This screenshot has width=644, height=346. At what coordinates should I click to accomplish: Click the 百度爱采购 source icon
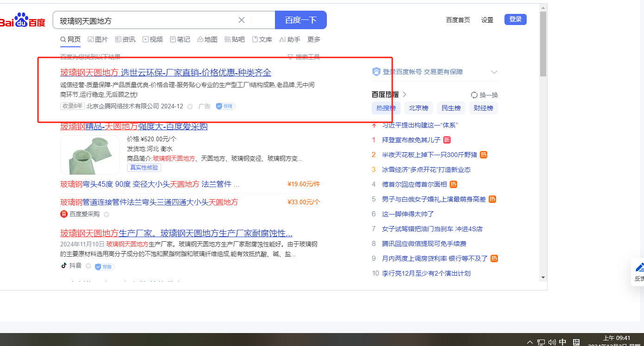tap(64, 214)
